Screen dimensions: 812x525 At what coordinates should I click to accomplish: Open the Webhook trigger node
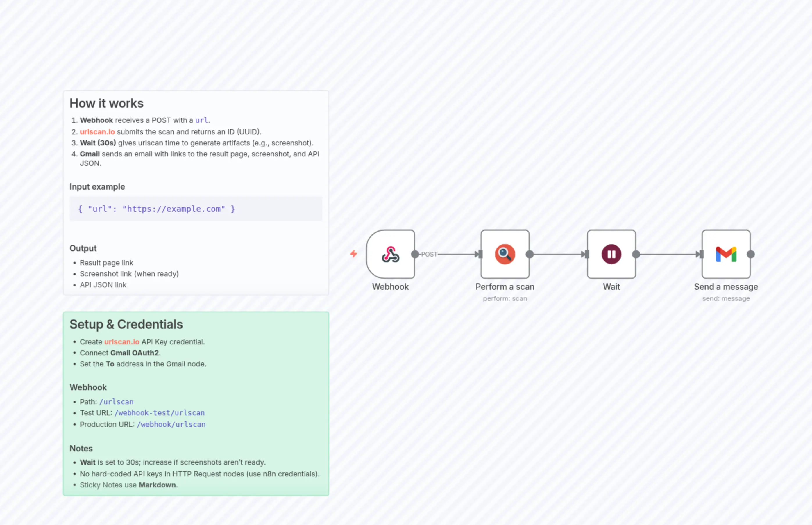[x=390, y=254]
